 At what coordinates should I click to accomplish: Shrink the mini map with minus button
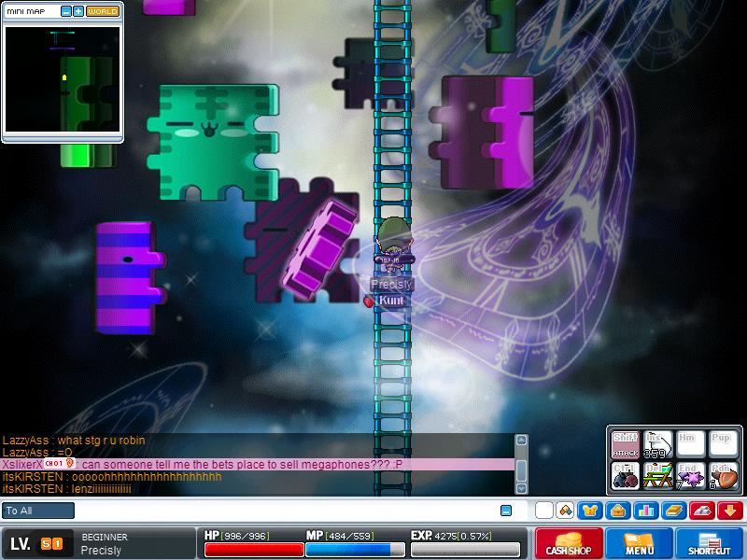tap(66, 11)
